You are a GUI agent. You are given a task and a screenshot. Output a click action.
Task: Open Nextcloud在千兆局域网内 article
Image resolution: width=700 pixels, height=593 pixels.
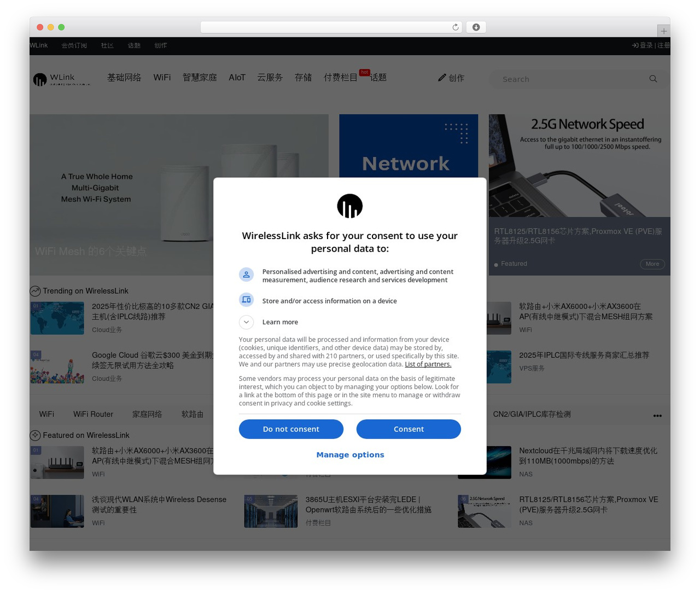(x=588, y=456)
